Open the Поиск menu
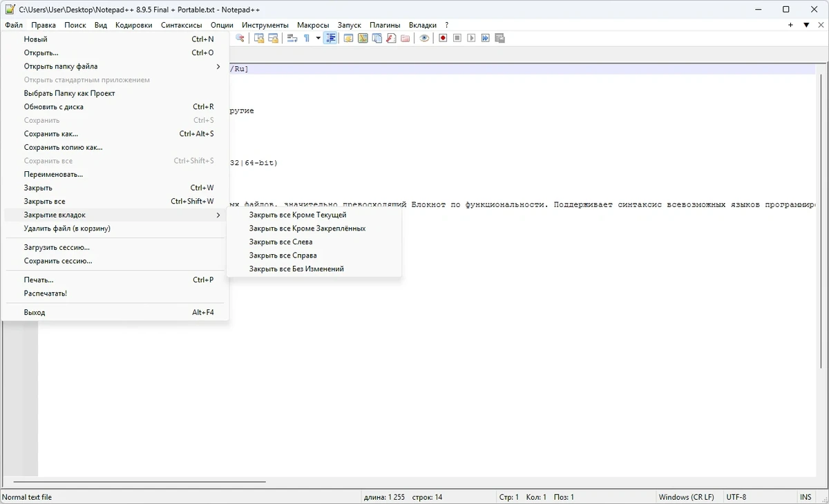The width and height of the screenshot is (829, 504). pyautogui.click(x=75, y=25)
